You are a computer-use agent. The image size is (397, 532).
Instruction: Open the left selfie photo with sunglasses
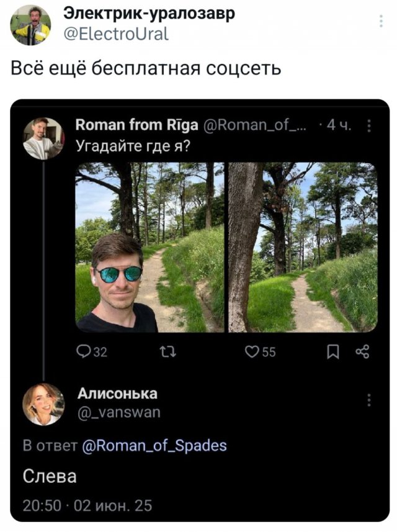[x=149, y=247]
